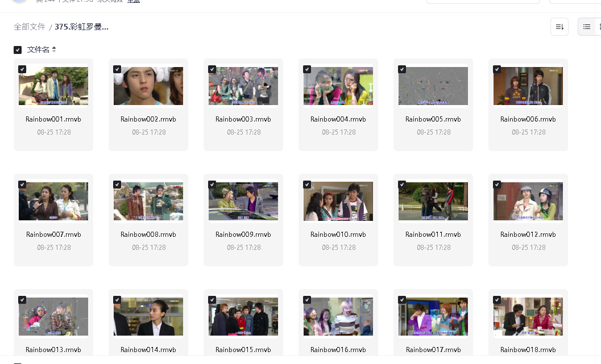Play Rainbow009.rmvb thumbnail preview

tap(243, 201)
